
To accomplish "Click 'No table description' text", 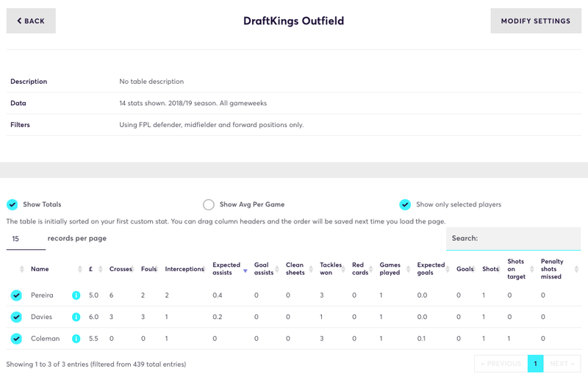I will 151,82.
